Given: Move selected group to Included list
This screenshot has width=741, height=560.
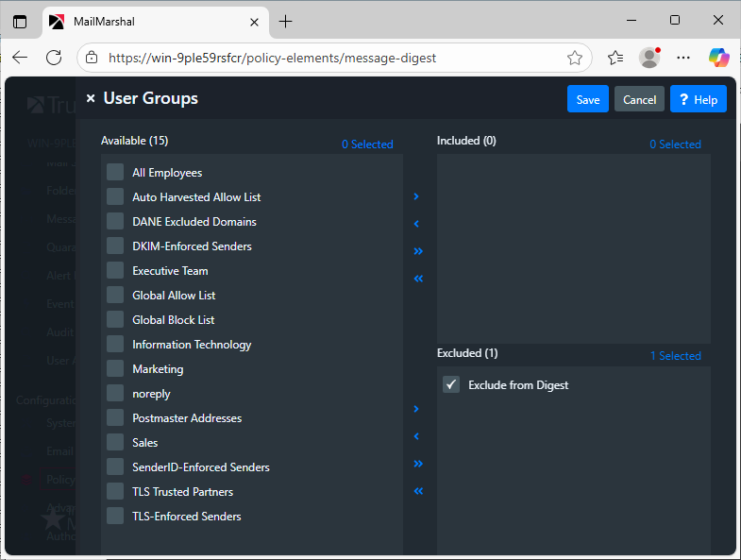Looking at the screenshot, I should pyautogui.click(x=416, y=196).
